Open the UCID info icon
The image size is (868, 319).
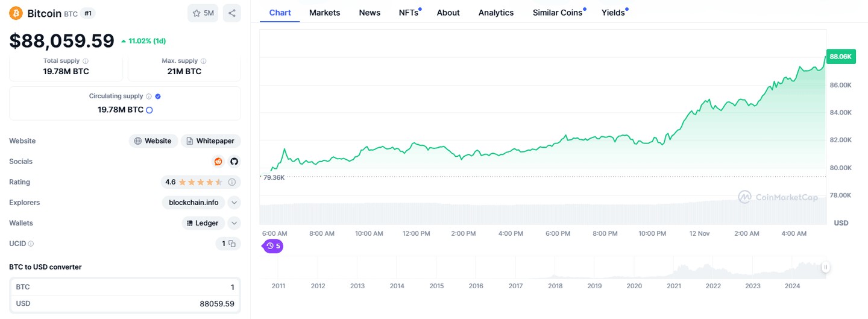pos(31,244)
